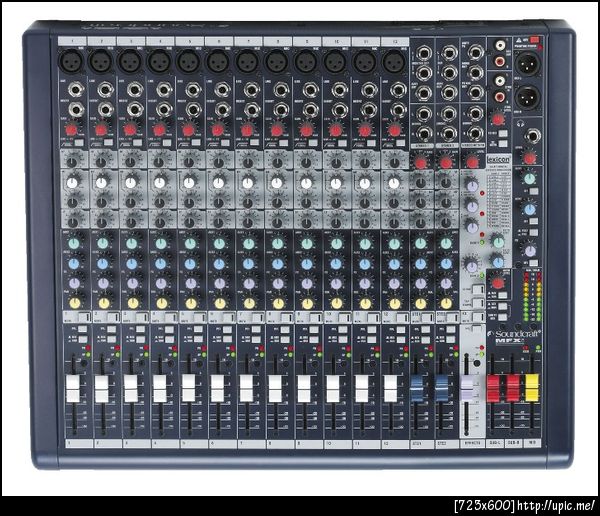
Task: Click the channel 1 XLR mic input
Action: (x=71, y=61)
